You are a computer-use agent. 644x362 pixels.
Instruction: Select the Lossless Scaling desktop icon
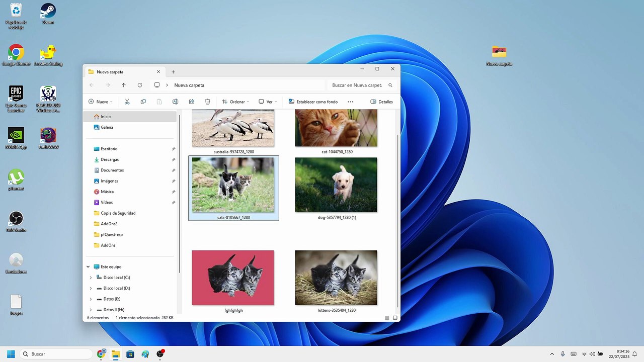[48, 55]
